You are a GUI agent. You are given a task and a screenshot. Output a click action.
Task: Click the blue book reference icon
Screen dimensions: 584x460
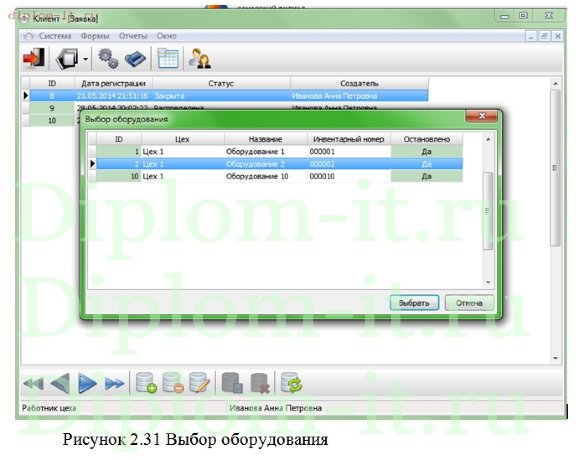click(135, 59)
